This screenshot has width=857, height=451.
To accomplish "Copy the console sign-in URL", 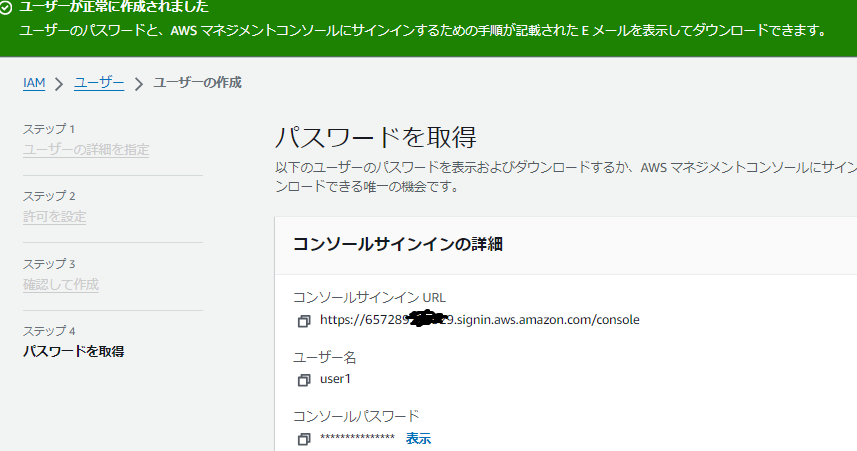I will point(304,321).
